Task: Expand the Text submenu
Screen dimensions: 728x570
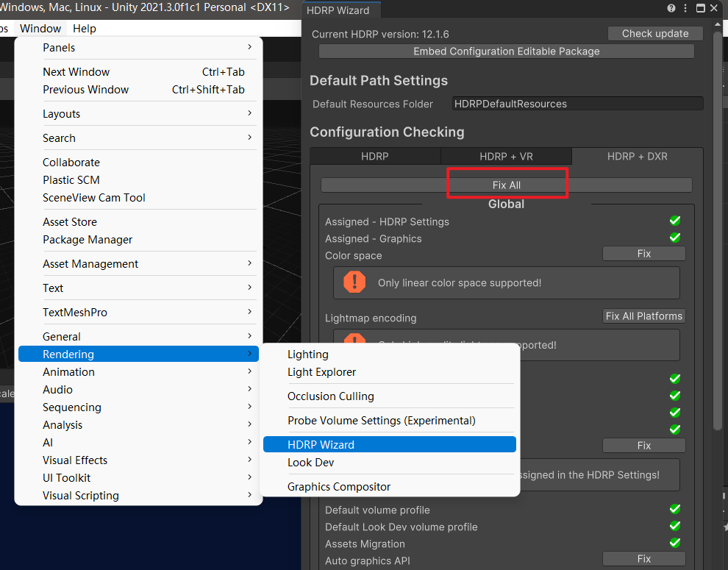Action: (138, 288)
